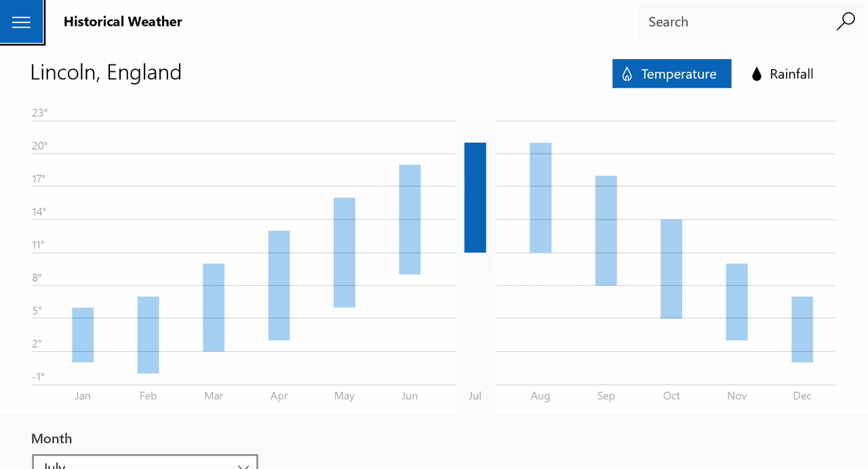This screenshot has height=469, width=868.
Task: Select the January temperature bar
Action: click(83, 335)
